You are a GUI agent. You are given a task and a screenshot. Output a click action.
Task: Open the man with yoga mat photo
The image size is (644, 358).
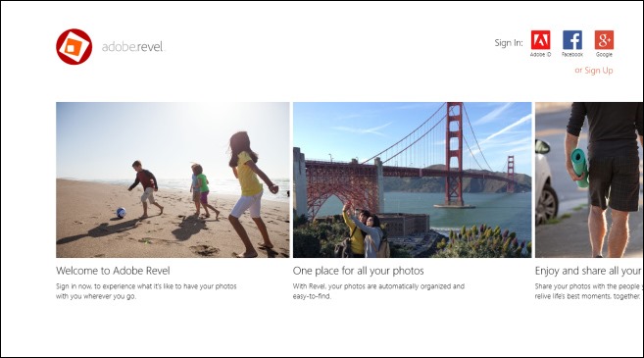(589, 180)
